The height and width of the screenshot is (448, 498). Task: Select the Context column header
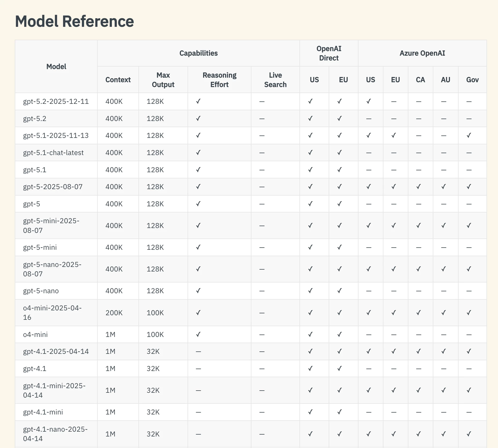point(118,80)
